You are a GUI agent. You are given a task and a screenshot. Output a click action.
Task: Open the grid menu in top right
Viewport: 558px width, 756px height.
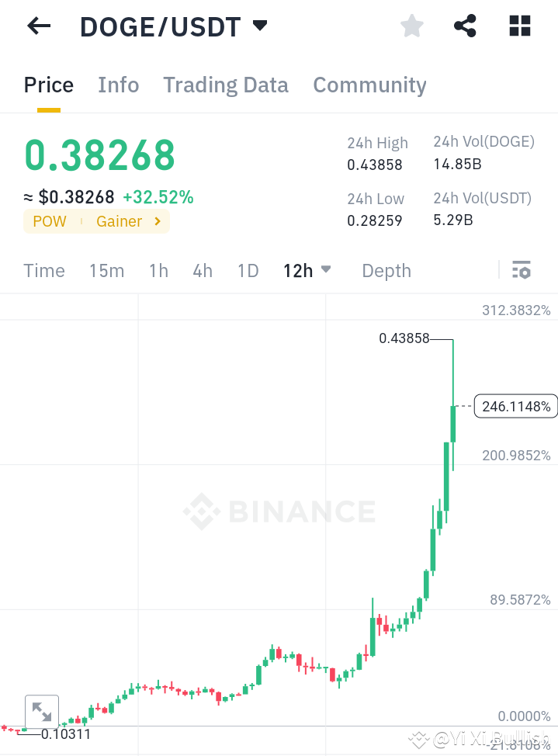click(518, 26)
